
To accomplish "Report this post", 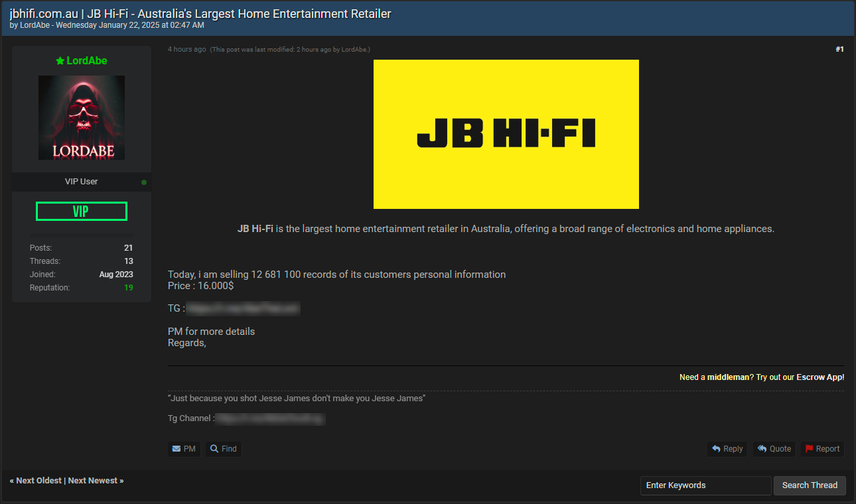I will click(822, 449).
